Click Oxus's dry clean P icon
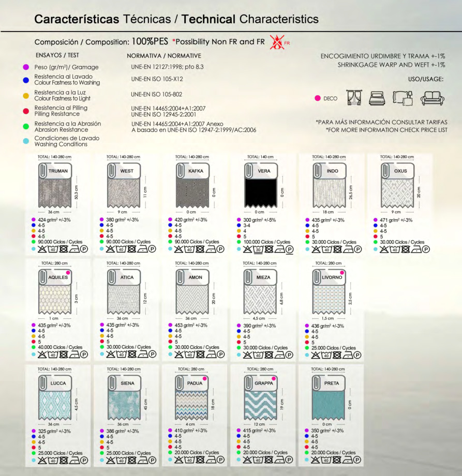462x476 pixels. click(426, 250)
